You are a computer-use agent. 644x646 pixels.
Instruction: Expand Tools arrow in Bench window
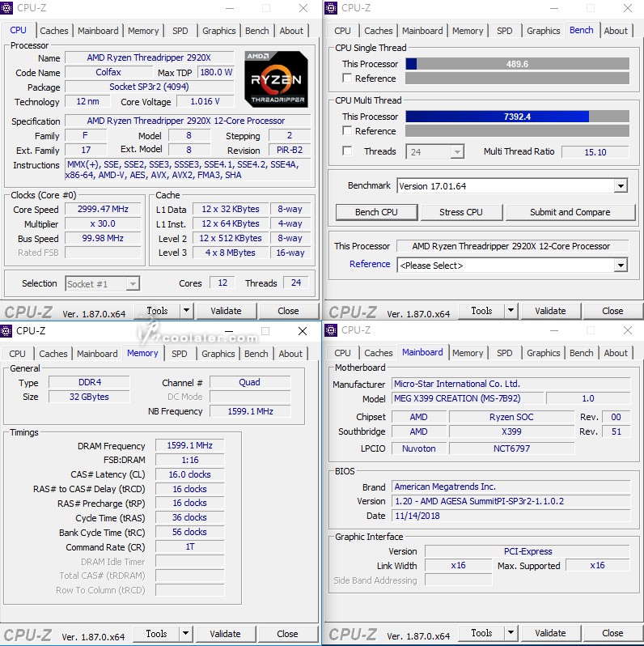tap(511, 311)
